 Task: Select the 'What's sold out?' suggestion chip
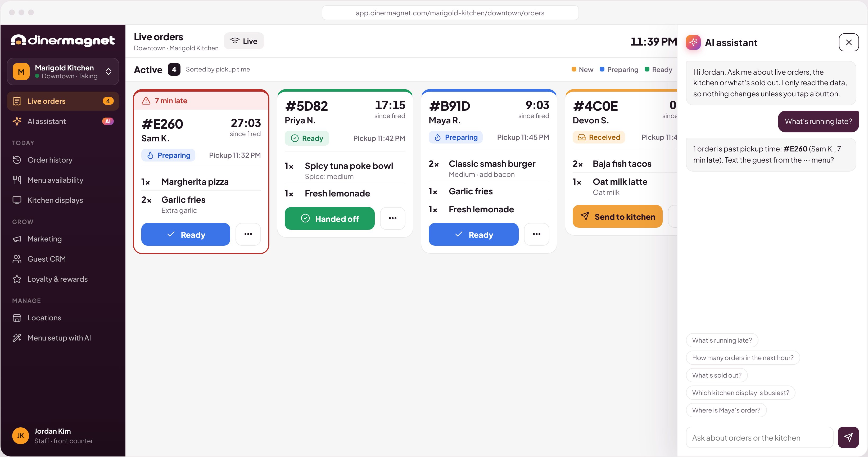[717, 375]
